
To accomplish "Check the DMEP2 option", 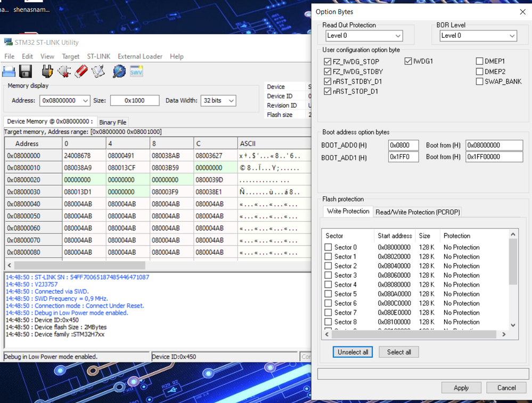I will [x=479, y=71].
